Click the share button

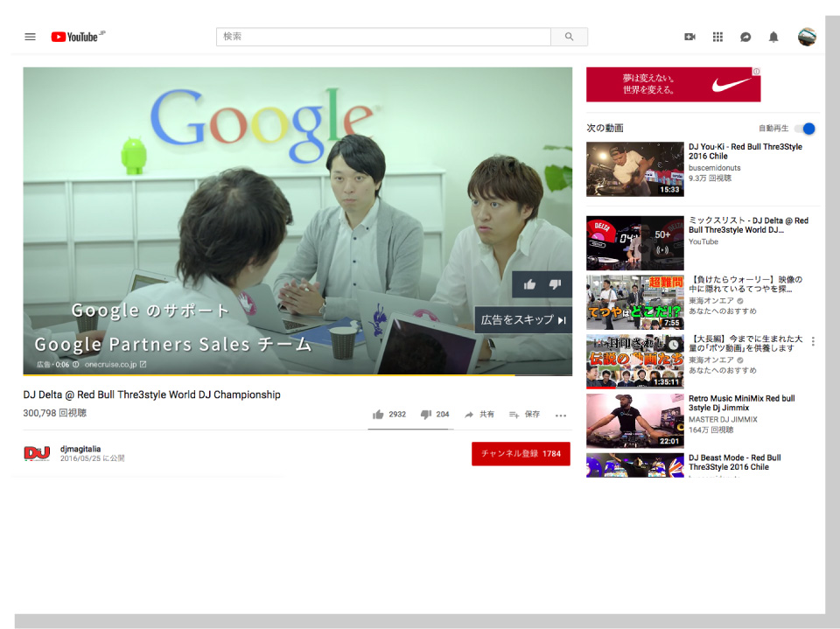479,415
